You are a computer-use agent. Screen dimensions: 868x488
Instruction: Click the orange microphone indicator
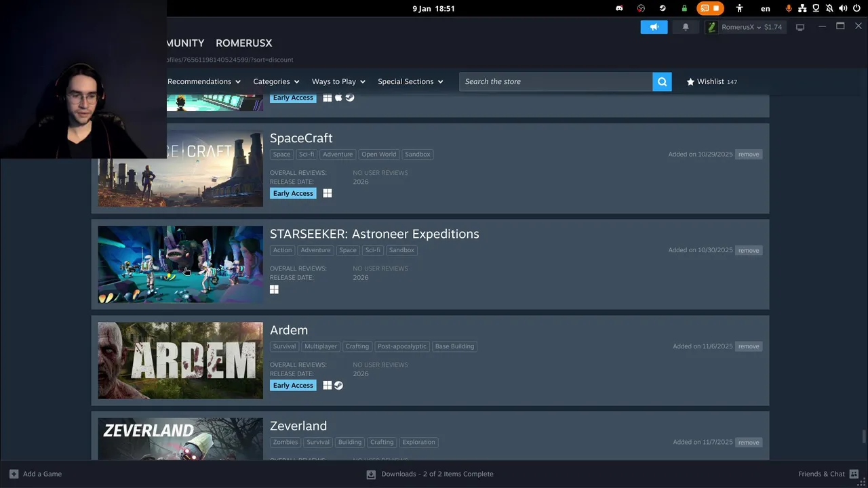click(x=788, y=8)
